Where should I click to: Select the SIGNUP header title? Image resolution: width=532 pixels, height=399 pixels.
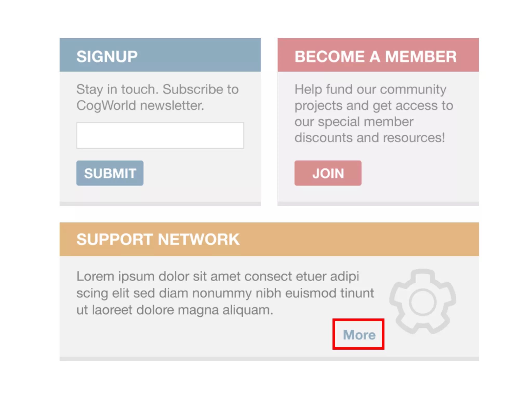pyautogui.click(x=107, y=56)
